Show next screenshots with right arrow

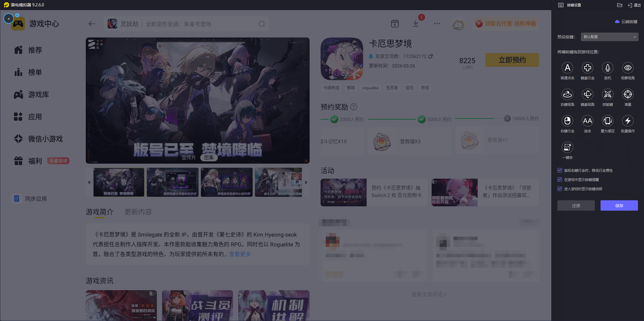[x=306, y=182]
